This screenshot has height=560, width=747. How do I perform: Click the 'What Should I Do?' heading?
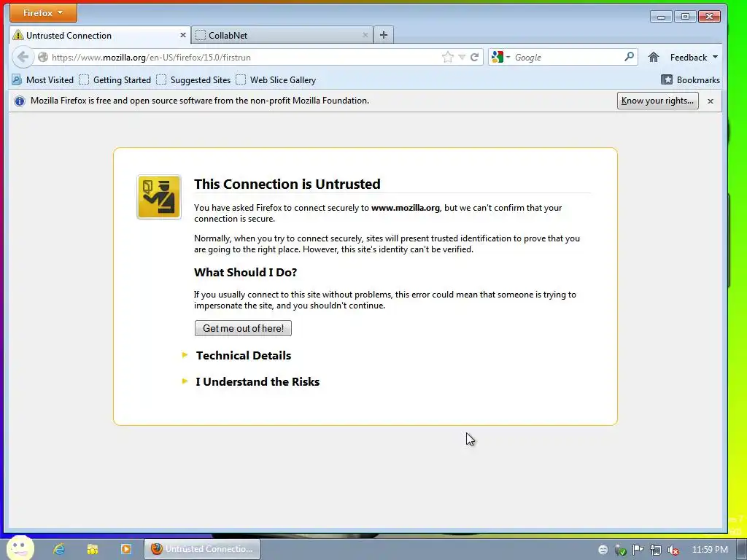(x=245, y=273)
